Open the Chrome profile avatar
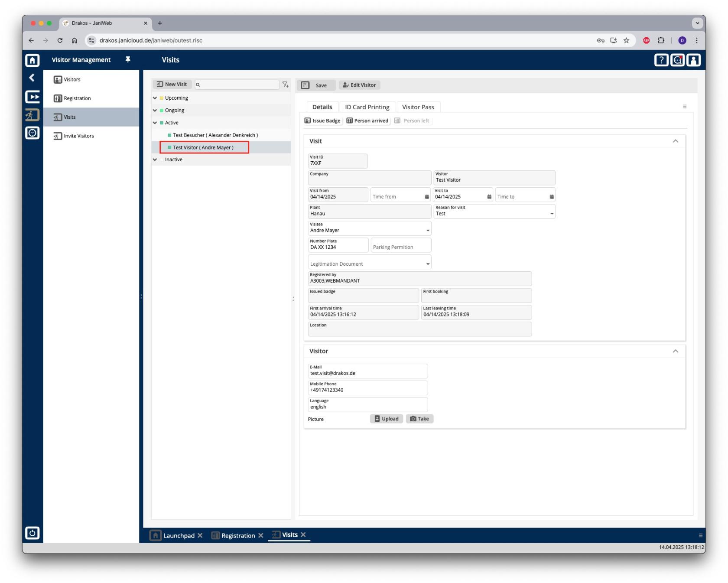Image resolution: width=728 pixels, height=583 pixels. [682, 40]
